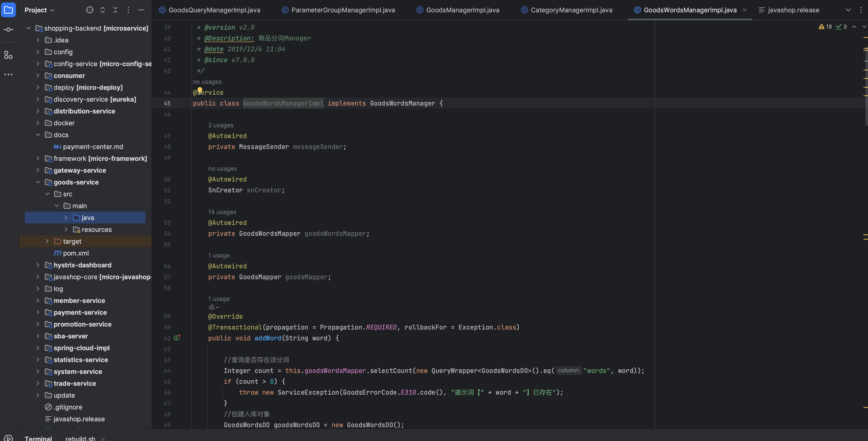Open the Project tool window icon

point(8,10)
